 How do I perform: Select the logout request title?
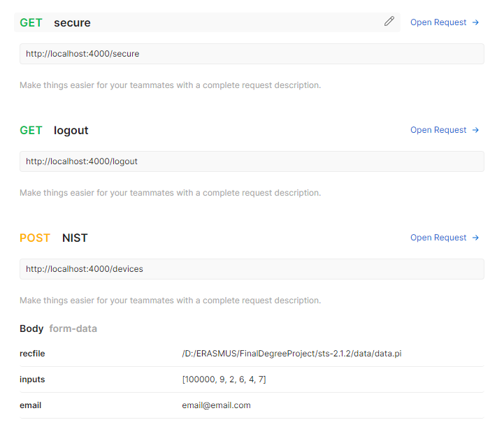tap(71, 130)
